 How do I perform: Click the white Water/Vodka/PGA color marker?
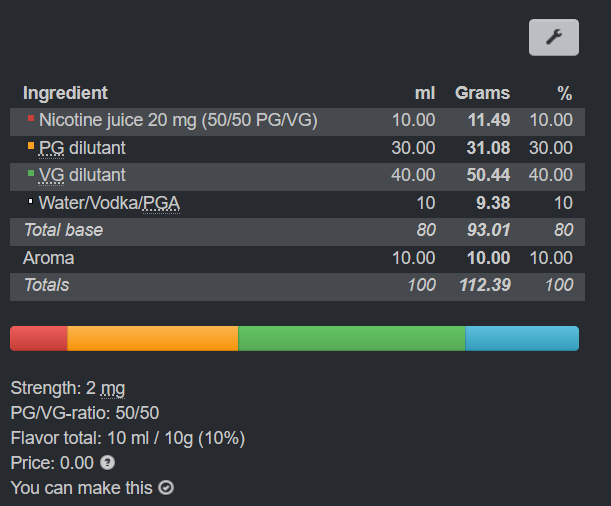pos(30,201)
